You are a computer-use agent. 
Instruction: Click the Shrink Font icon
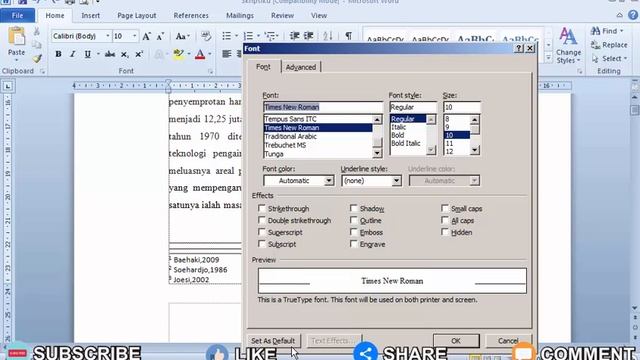(160, 36)
